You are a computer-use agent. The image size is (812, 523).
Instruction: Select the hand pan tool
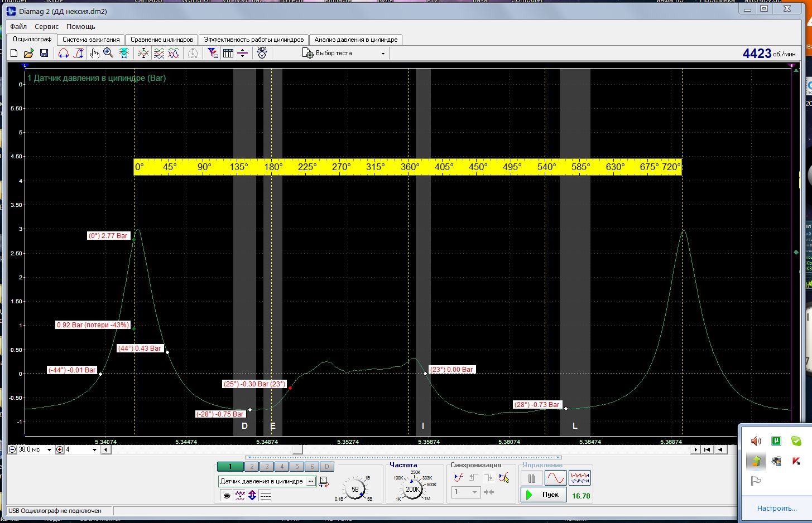click(94, 53)
